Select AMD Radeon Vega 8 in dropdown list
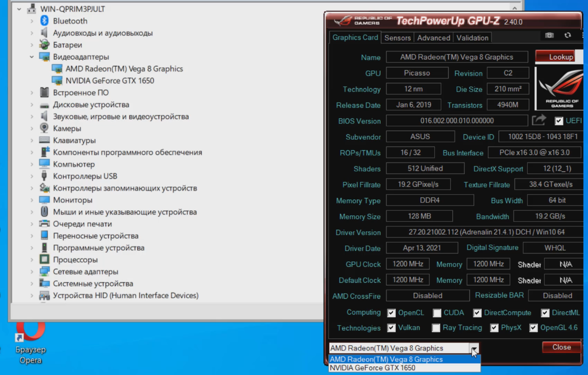 [405, 359]
